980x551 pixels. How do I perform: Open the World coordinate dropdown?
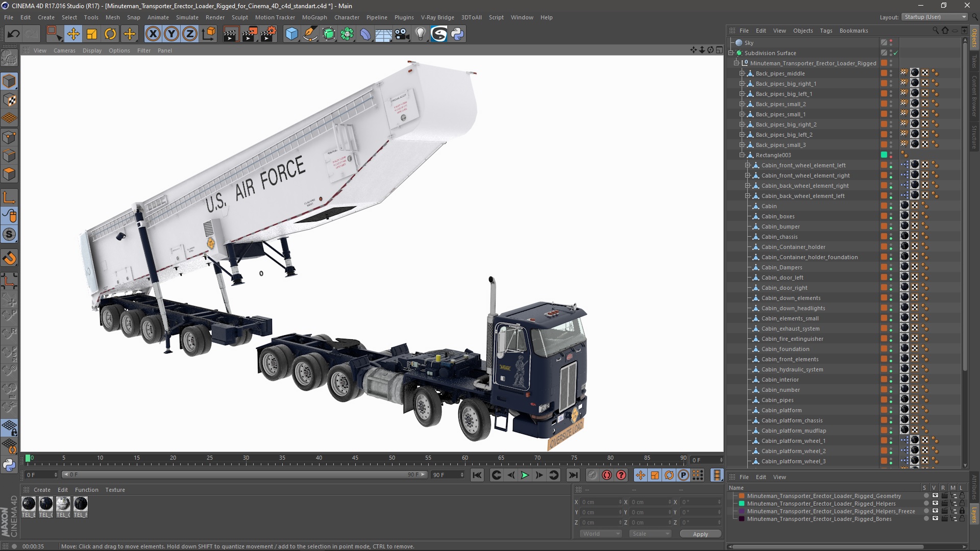tap(601, 534)
